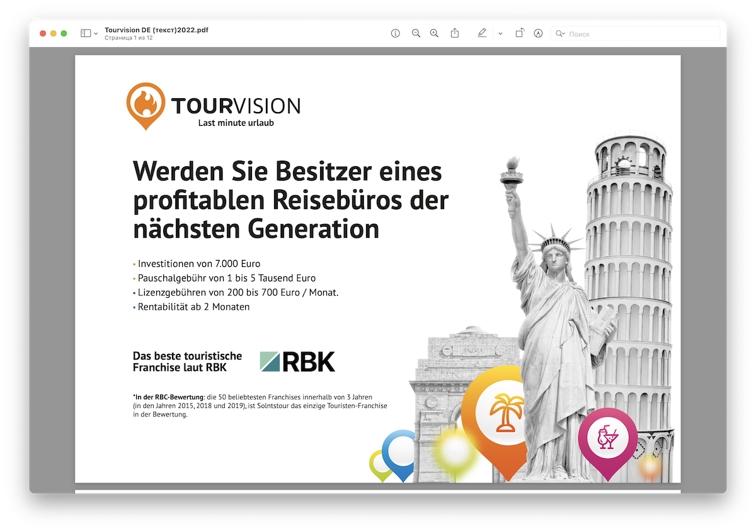Screen dimensions: 756x532
Task: Minimize the Preview window
Action: (x=54, y=33)
